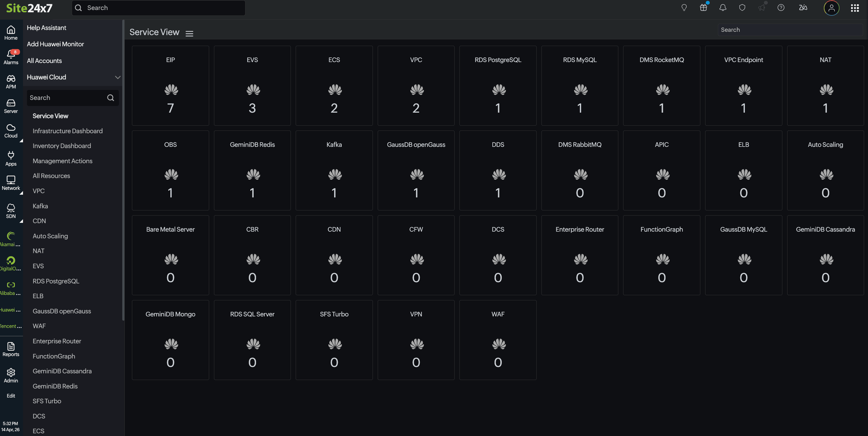The width and height of the screenshot is (868, 436).
Task: Expand the Cloud module submenu arrow
Action: 21,140
